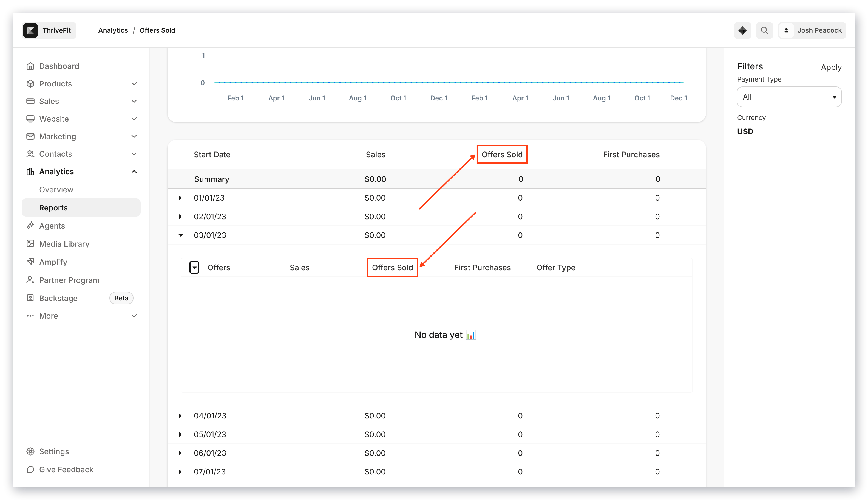The image size is (868, 500).
Task: Open the diamond assistant icon in header
Action: pyautogui.click(x=742, y=30)
